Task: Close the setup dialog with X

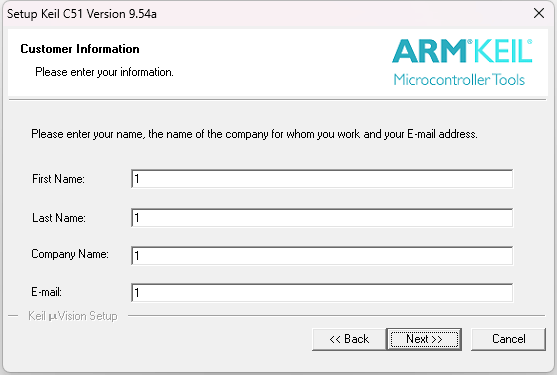Action: (x=539, y=13)
